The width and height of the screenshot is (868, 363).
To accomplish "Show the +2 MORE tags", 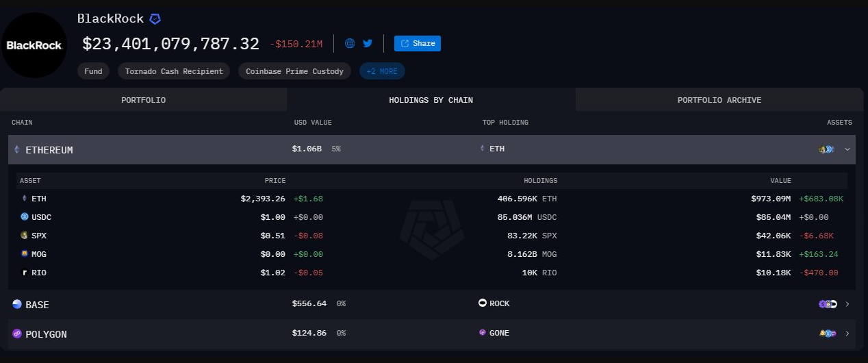I will (x=383, y=71).
